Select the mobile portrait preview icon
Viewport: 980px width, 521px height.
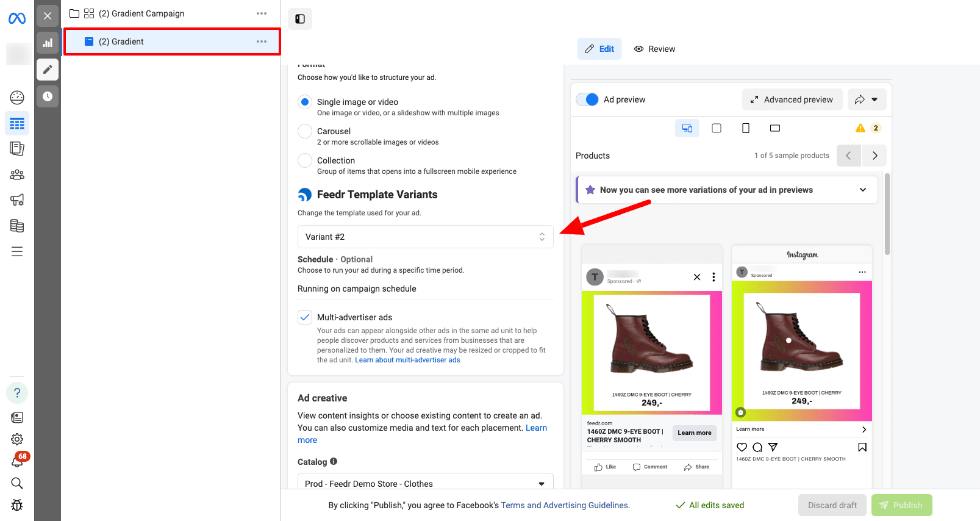tap(745, 128)
